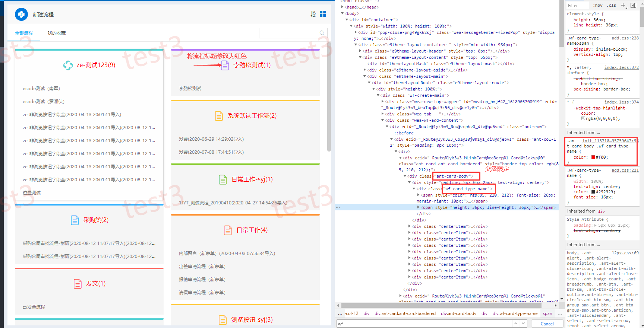Focus the Styles Filter input box
This screenshot has width=644, height=328.
(x=577, y=5)
